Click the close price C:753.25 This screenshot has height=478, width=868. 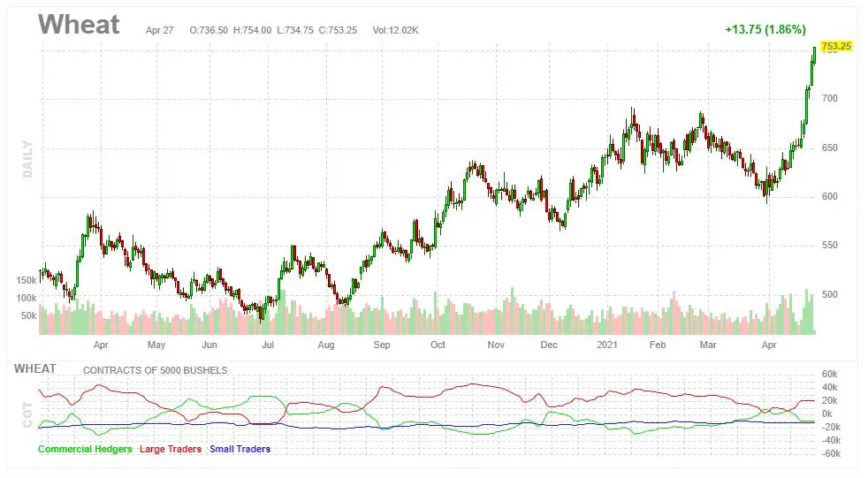[338, 30]
